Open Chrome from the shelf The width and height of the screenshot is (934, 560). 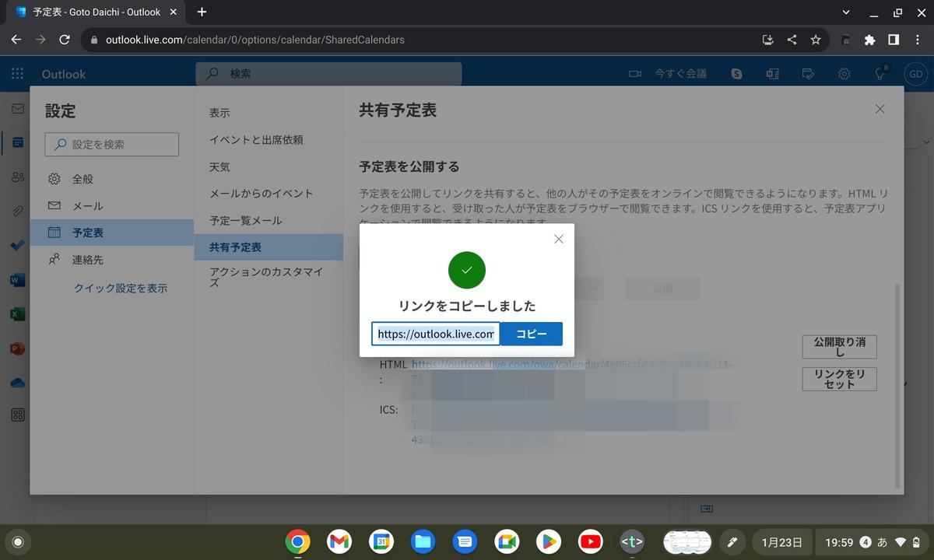point(297,541)
